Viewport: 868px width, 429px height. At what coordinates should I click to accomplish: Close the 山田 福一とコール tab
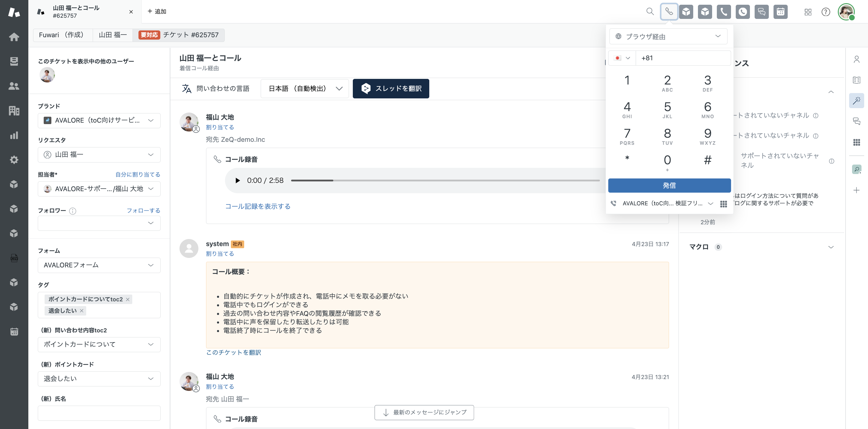point(131,12)
